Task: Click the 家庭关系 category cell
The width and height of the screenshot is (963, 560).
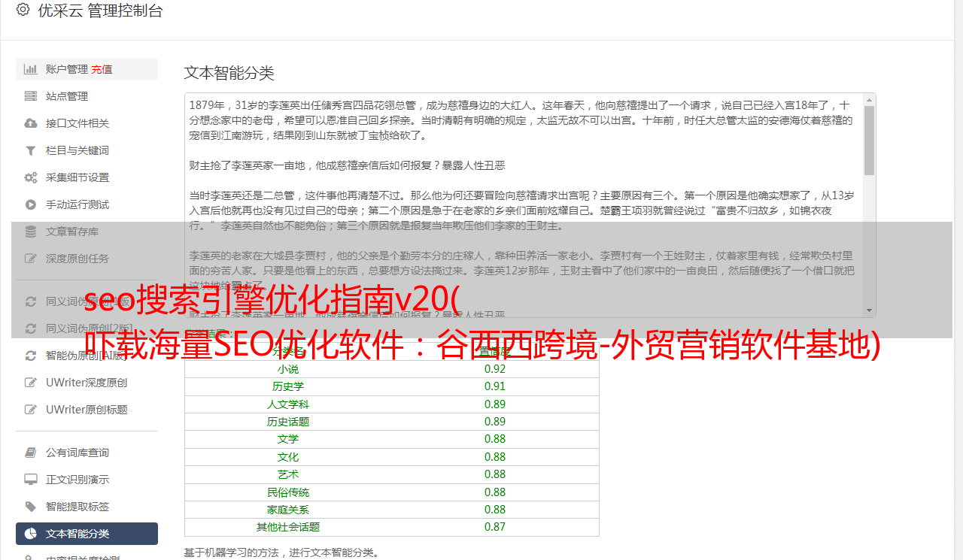Action: coord(288,510)
